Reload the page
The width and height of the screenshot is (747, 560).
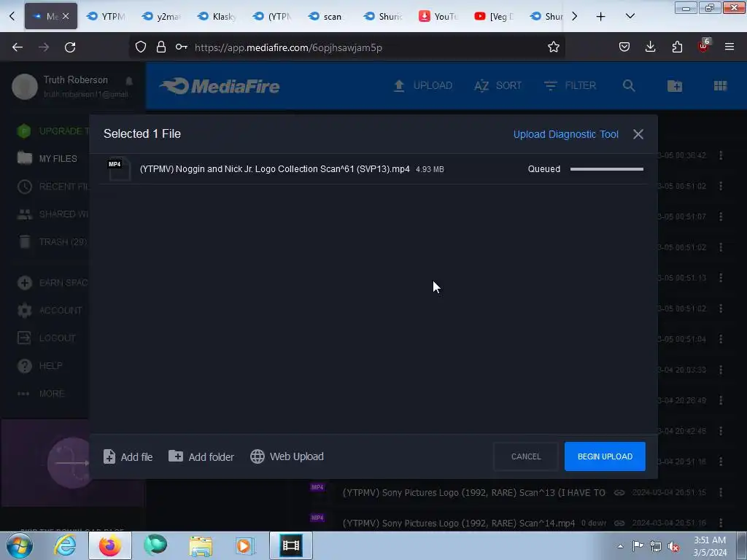point(70,47)
